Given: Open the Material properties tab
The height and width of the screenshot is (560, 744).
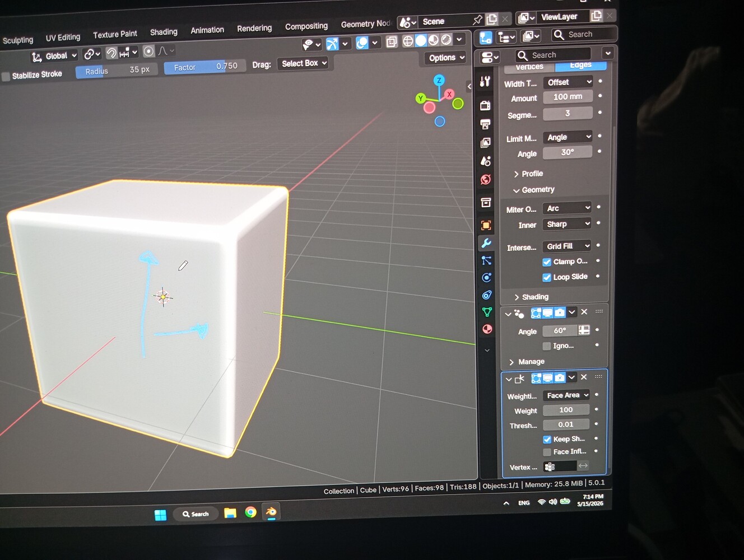Looking at the screenshot, I should (487, 329).
